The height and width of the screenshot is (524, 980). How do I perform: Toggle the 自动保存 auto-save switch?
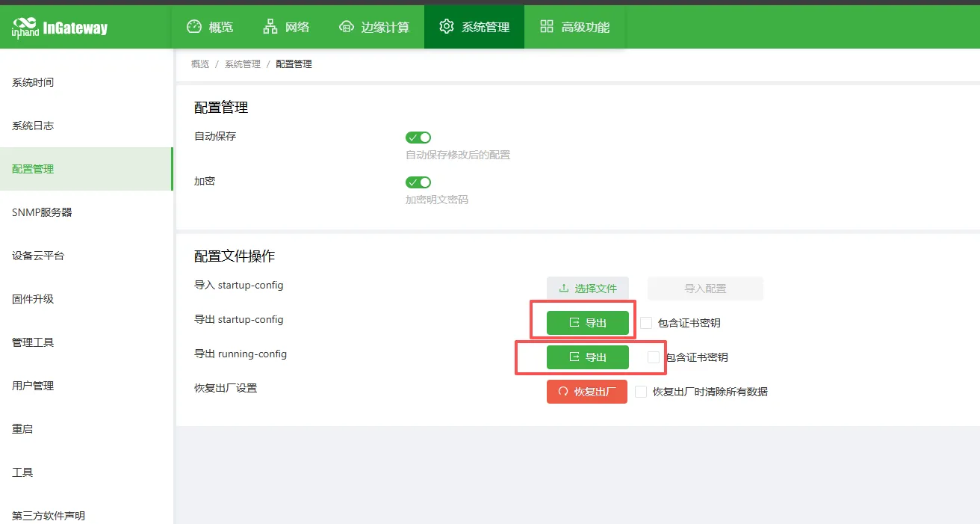418,138
